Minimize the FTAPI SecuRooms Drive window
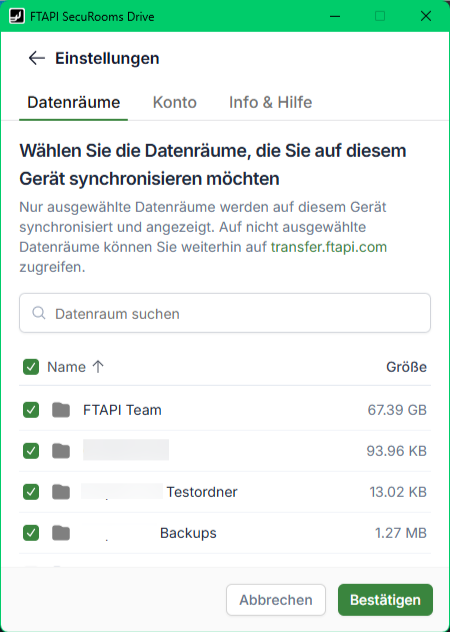Screen dimensions: 450x632 point(335,16)
